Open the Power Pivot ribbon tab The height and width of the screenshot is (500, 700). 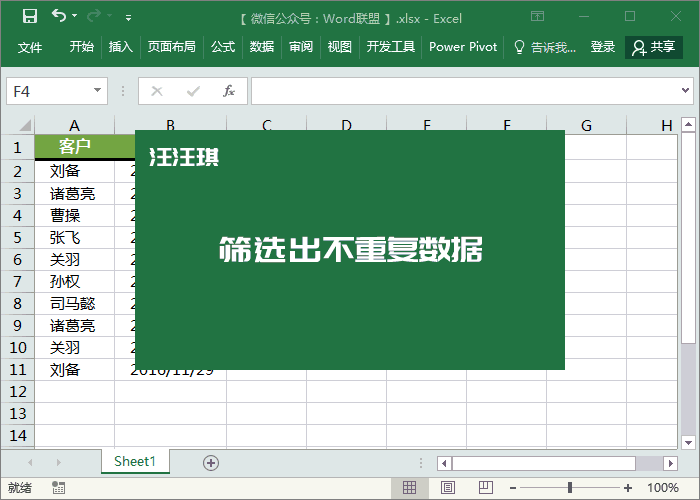(x=463, y=46)
